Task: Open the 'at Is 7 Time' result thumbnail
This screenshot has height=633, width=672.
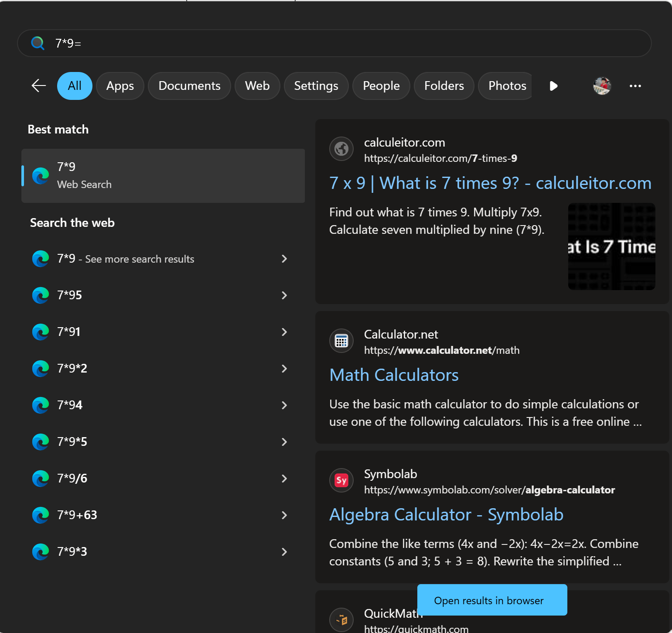Action: pos(611,246)
